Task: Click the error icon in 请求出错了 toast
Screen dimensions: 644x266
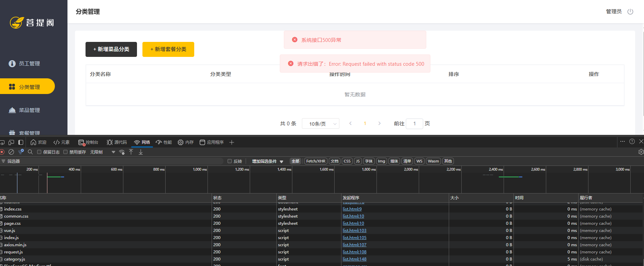Action: pos(291,64)
